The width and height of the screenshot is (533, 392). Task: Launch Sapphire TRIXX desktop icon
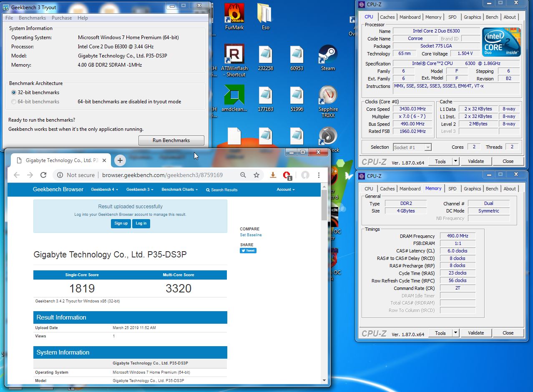328,102
